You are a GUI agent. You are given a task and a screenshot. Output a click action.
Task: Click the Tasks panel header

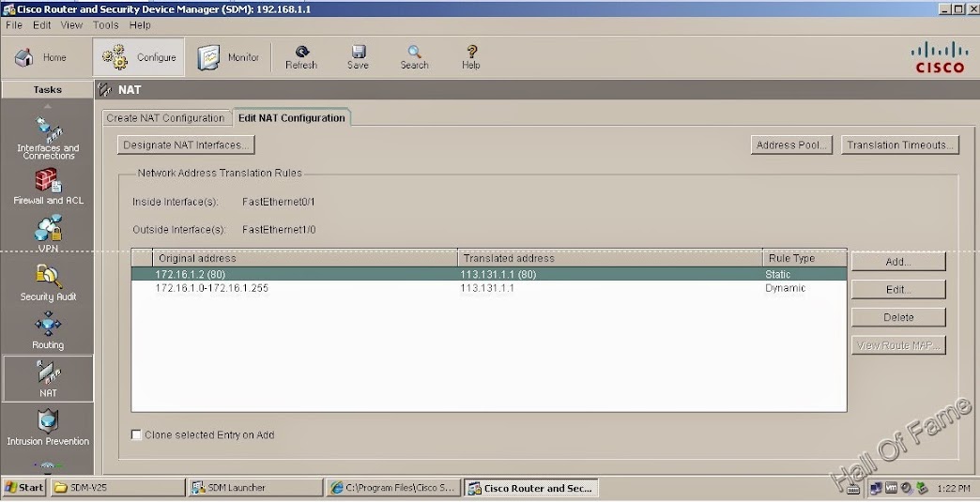48,90
